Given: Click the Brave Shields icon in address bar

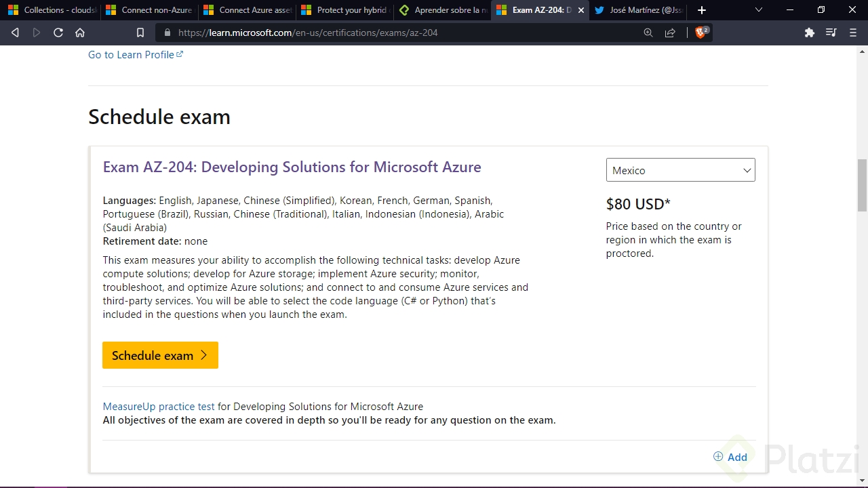Looking at the screenshot, I should [699, 32].
